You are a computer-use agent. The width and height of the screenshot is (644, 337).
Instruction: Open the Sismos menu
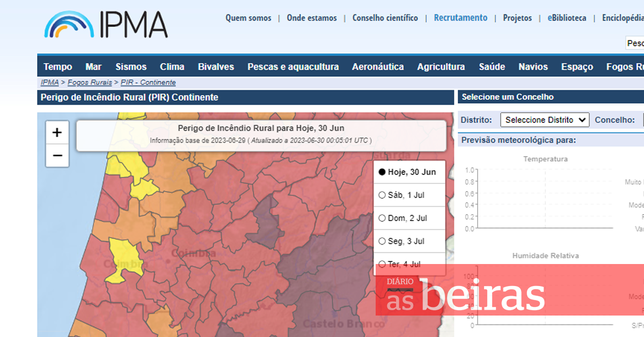131,67
